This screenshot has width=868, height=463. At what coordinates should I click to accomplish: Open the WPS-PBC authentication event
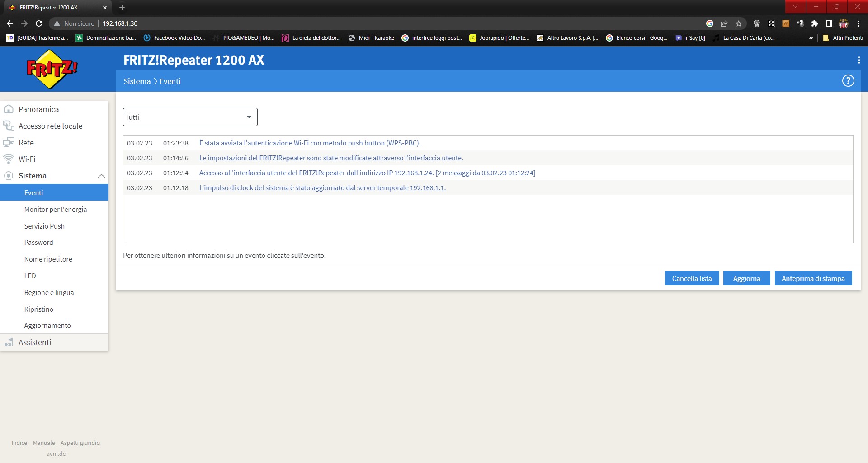(x=310, y=143)
